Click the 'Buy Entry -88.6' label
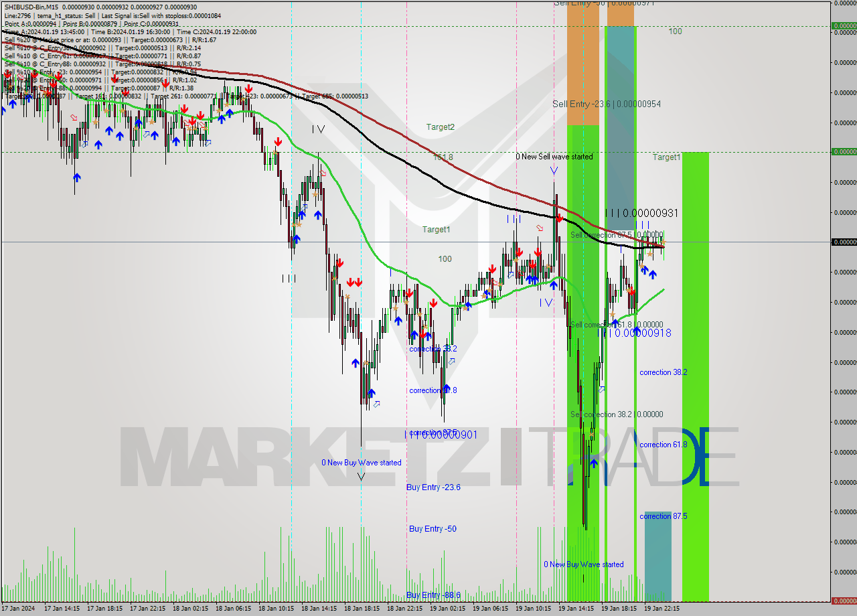This screenshot has width=857, height=616. point(433,595)
